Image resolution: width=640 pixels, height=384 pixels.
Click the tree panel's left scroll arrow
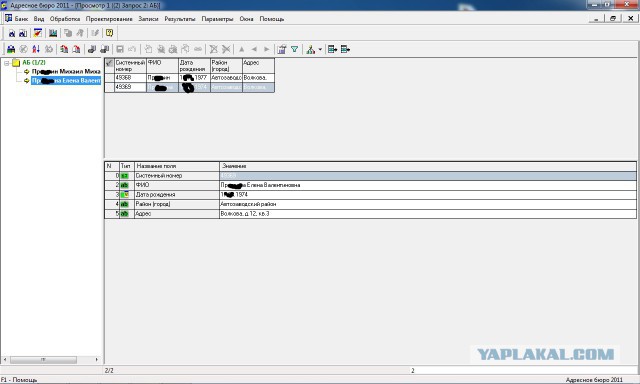5,360
